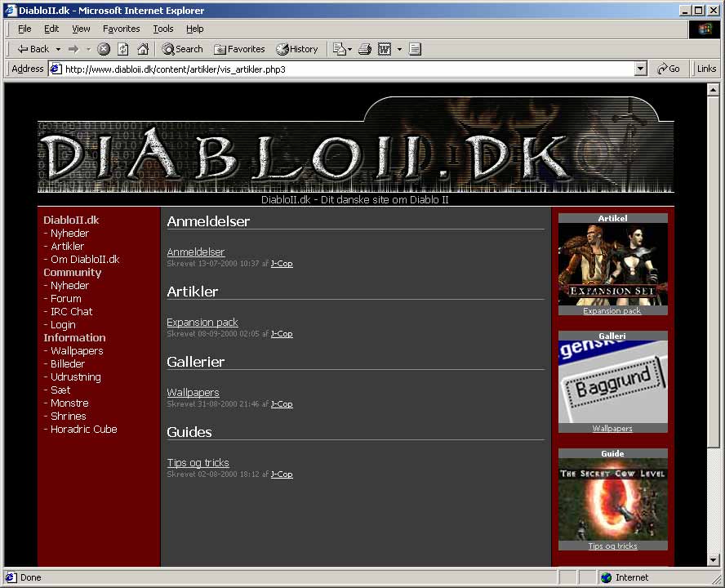
Task: Open the View menu
Action: (x=81, y=29)
